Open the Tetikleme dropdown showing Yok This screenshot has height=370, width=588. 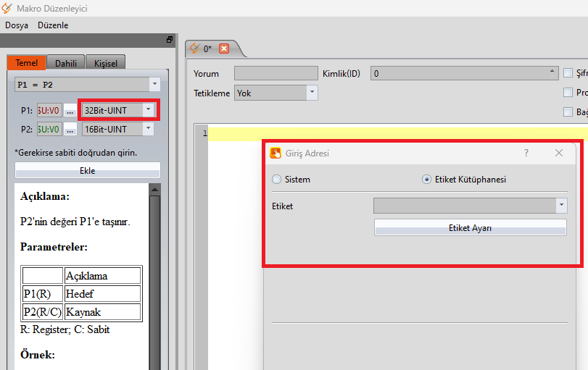[312, 93]
